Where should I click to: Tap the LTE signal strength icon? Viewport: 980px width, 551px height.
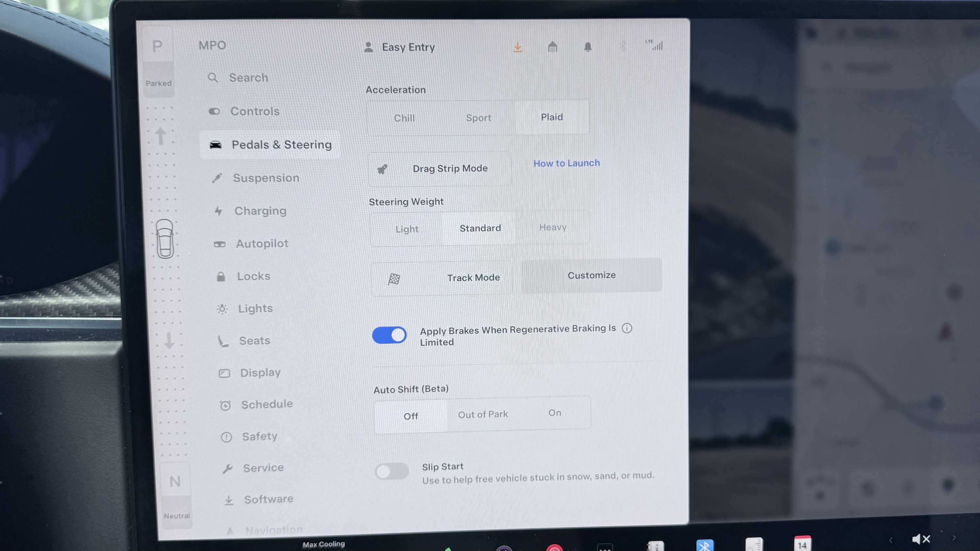[654, 45]
